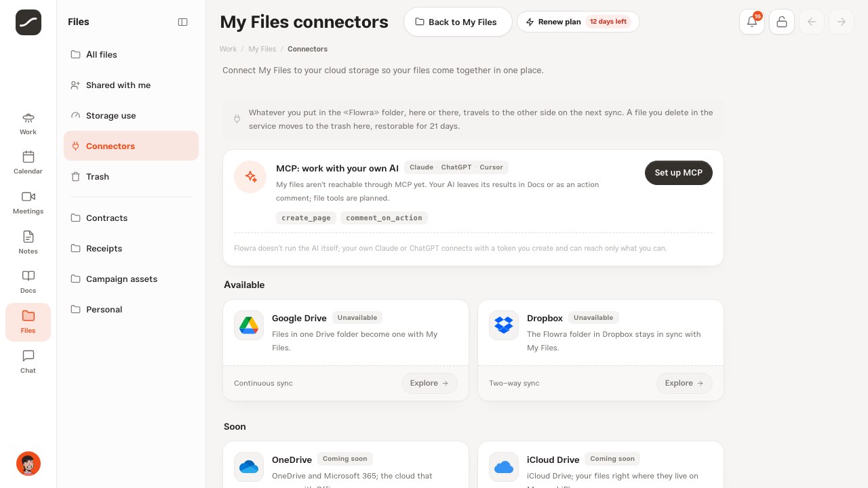
Task: Click the lock icon button
Action: pyautogui.click(x=782, y=22)
